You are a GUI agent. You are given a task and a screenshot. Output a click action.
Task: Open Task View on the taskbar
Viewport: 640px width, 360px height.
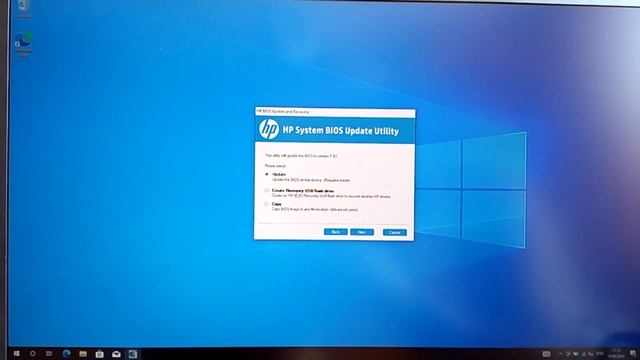tap(49, 353)
